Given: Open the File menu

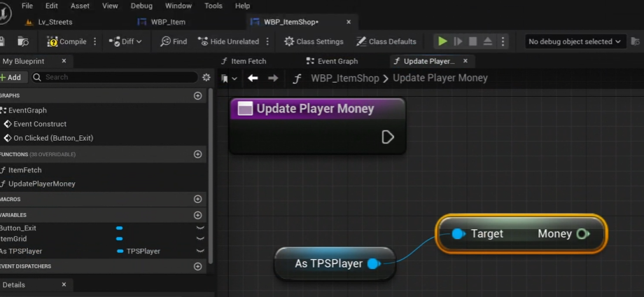Looking at the screenshot, I should click(x=27, y=6).
